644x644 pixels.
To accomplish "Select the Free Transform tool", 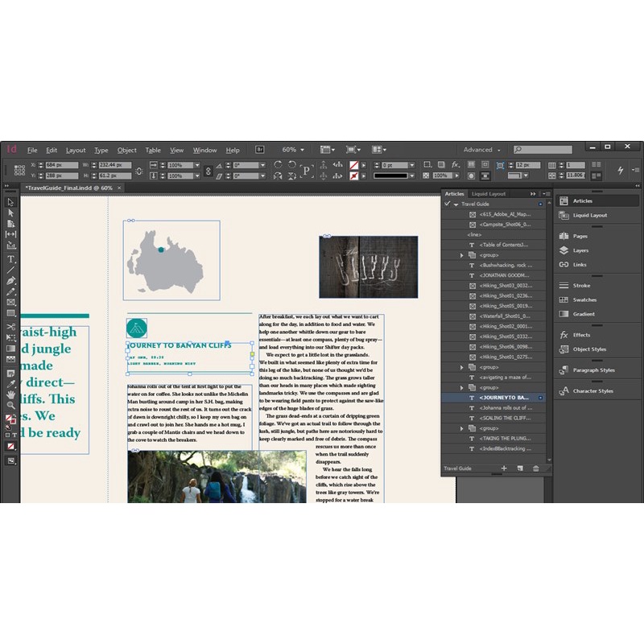I will tap(10, 337).
